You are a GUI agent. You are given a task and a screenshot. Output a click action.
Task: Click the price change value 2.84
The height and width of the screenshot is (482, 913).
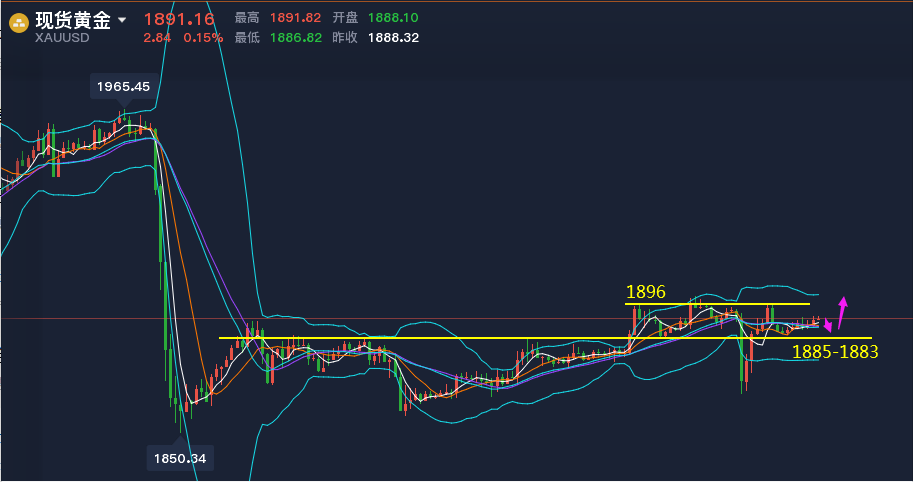point(157,38)
